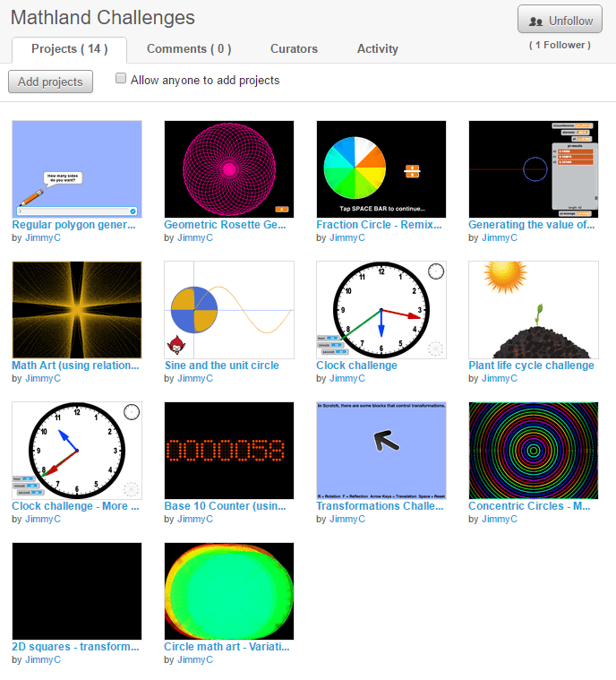Screen dimensions: 616x680
Task: Open the pink Geometric Rosette thumbnail
Action: [228, 169]
